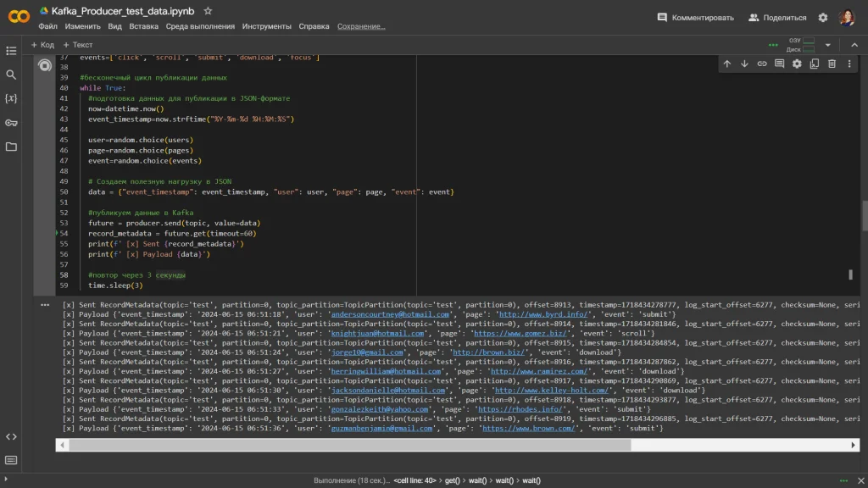868x488 pixels.
Task: Star the Kafka_Producer_test_data notebook
Action: pyautogui.click(x=208, y=11)
